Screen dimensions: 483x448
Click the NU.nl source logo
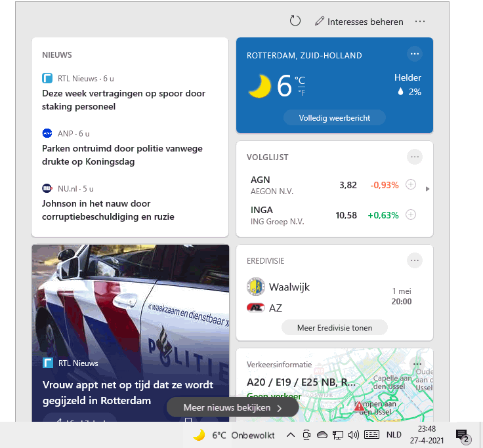pos(47,188)
